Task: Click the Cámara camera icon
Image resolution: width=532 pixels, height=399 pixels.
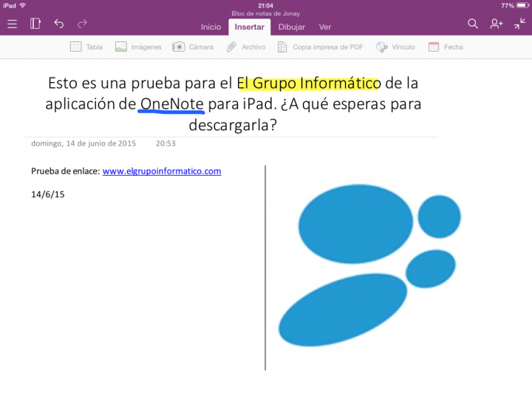Action: pos(179,47)
